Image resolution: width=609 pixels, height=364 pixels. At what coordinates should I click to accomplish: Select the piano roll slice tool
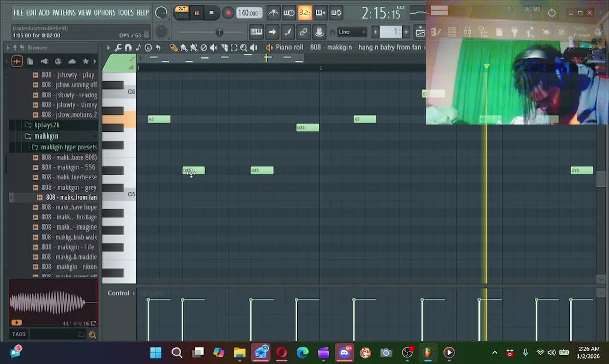[x=224, y=48]
